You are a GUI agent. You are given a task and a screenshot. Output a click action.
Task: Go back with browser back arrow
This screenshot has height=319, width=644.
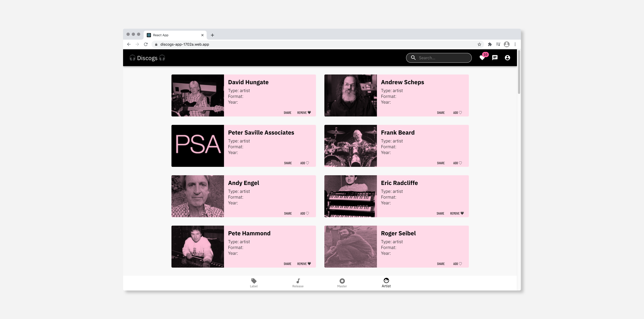point(129,44)
